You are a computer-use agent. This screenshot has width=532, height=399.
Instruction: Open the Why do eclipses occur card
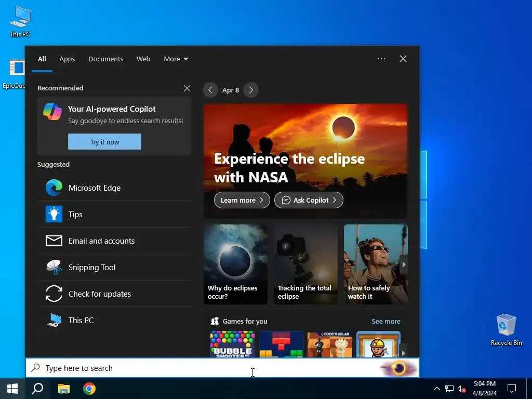(x=235, y=264)
